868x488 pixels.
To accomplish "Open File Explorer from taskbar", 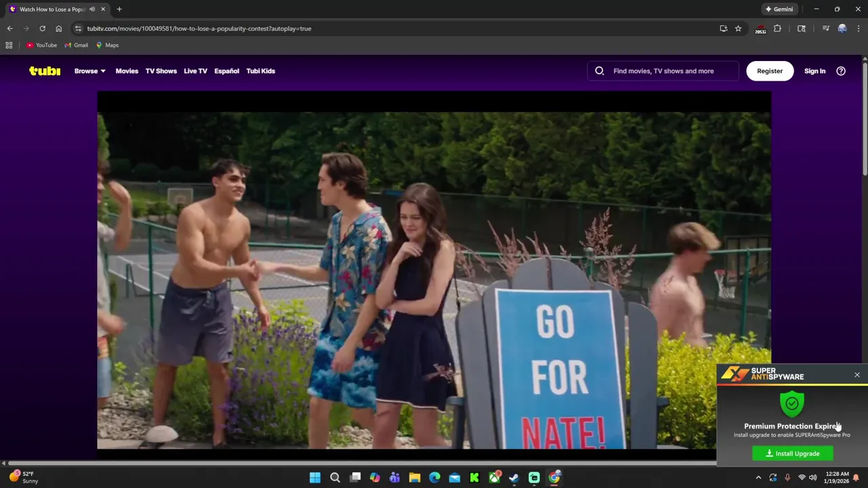I will (415, 478).
